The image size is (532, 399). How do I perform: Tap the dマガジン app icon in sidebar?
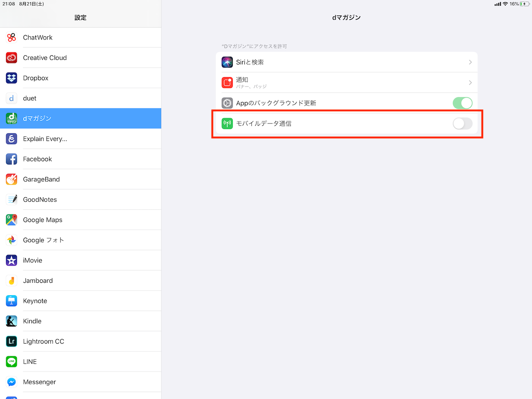(x=12, y=118)
